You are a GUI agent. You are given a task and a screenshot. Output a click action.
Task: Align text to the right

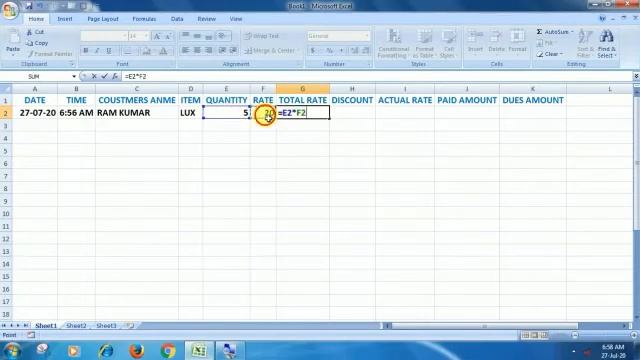coord(209,50)
